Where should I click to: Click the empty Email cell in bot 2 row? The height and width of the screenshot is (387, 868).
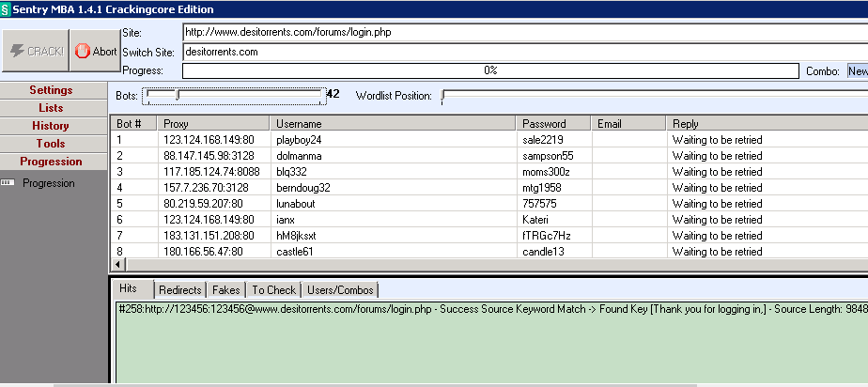tap(628, 156)
